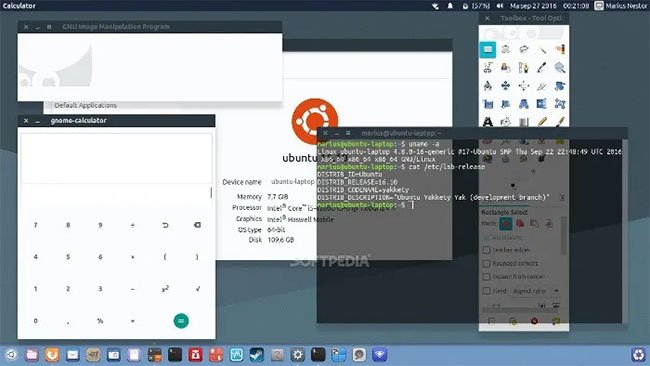Select the Fuzzy Select wand tool

[x=542, y=50]
